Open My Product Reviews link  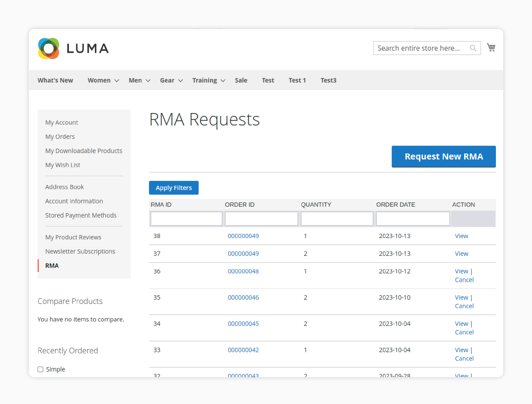[73, 237]
